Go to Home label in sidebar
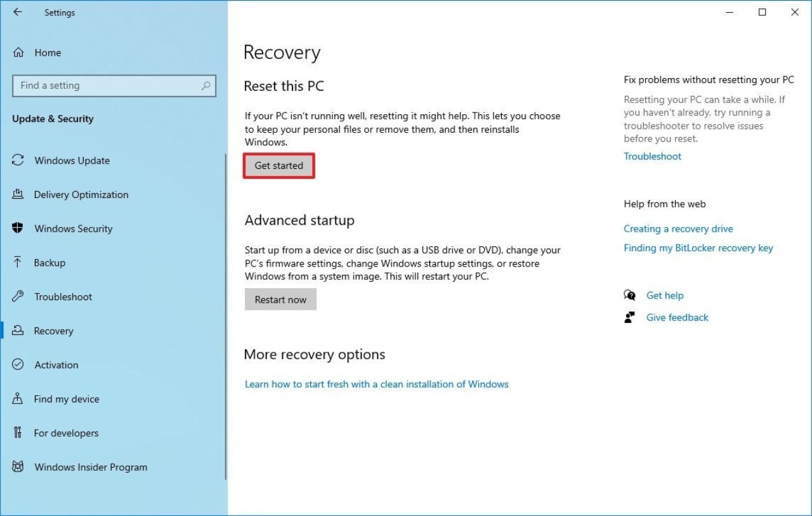This screenshot has width=812, height=516. click(x=48, y=53)
